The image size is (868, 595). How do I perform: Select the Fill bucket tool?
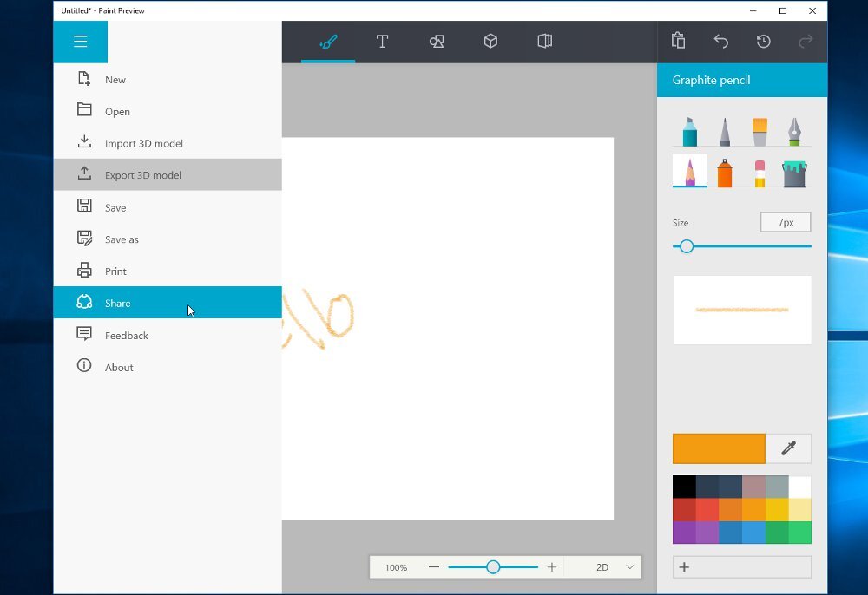[x=794, y=173]
